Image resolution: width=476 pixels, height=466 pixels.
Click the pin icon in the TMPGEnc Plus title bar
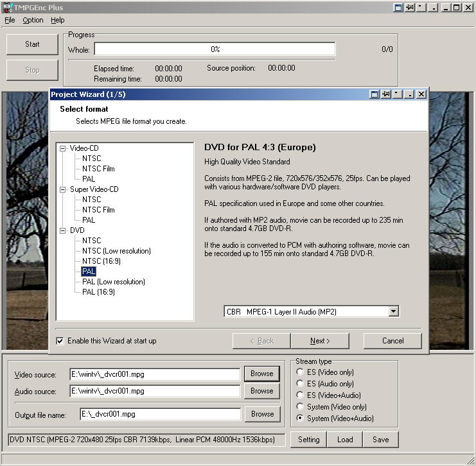[x=410, y=8]
